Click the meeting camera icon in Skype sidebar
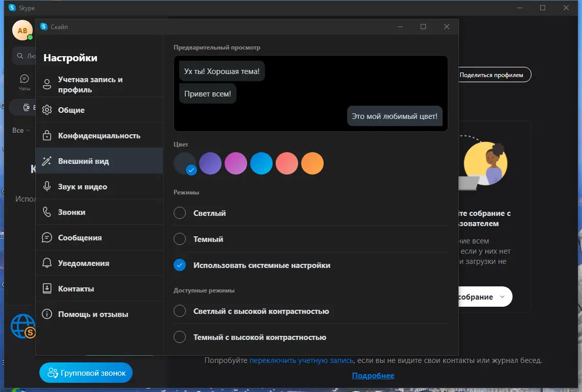 coord(26,108)
